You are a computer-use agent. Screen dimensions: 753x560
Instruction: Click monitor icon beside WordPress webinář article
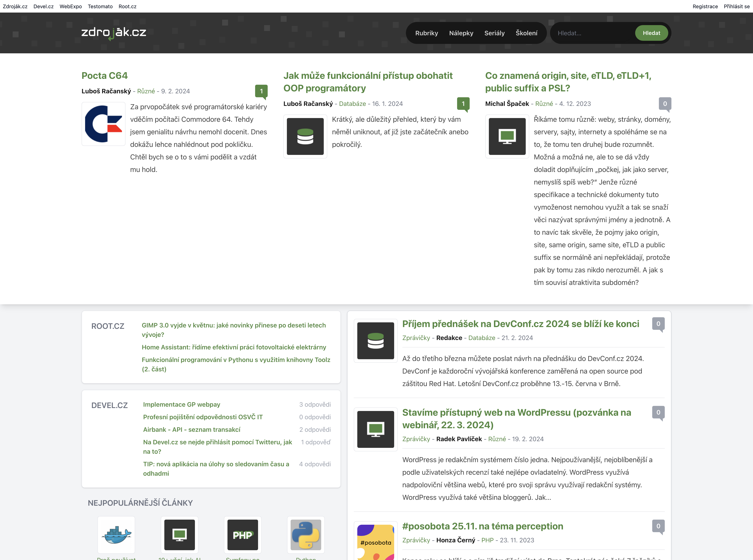click(376, 429)
